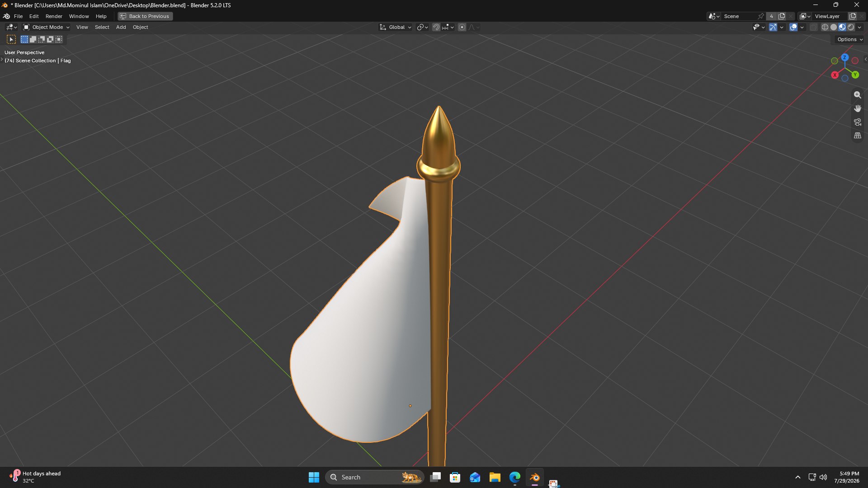Click the negative X axis gizmo circle

(x=855, y=61)
